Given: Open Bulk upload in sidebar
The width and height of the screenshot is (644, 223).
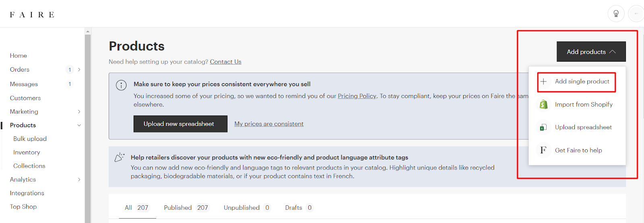Looking at the screenshot, I should coord(30,139).
